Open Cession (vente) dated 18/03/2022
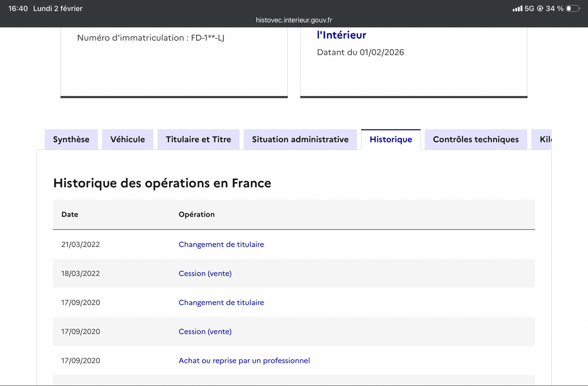Screen dimensions: 588x386 (205, 273)
